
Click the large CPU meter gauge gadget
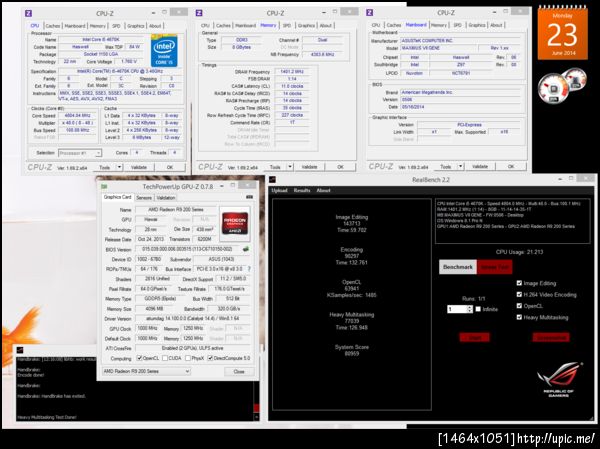pyautogui.click(x=553, y=89)
